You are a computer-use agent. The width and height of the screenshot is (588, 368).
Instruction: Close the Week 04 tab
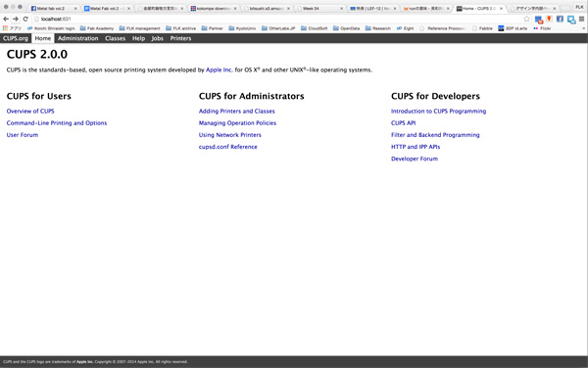tap(341, 8)
